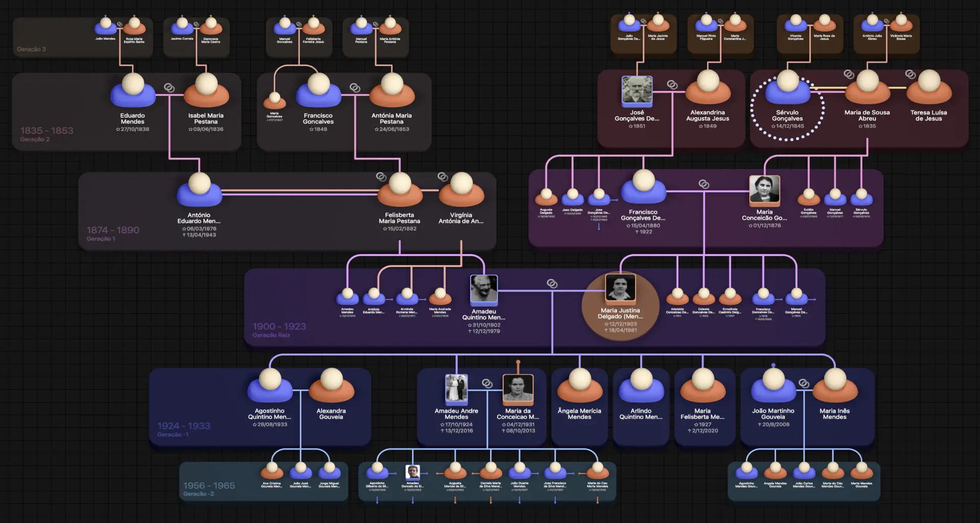Viewport: 980px width, 523px height.
Task: Click Felisberta Maria Pestana name label
Action: coord(399,218)
